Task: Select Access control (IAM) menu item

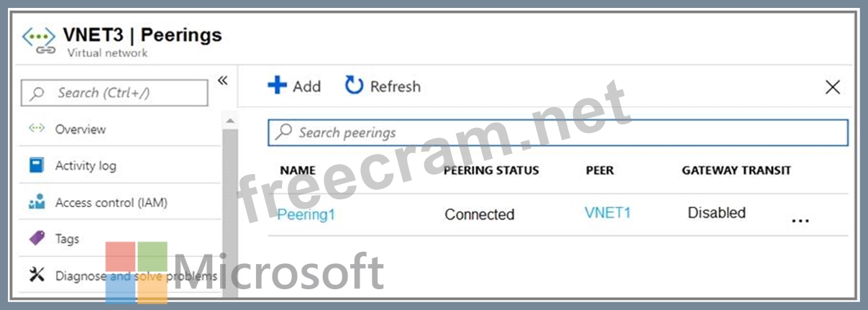Action: 111,203
